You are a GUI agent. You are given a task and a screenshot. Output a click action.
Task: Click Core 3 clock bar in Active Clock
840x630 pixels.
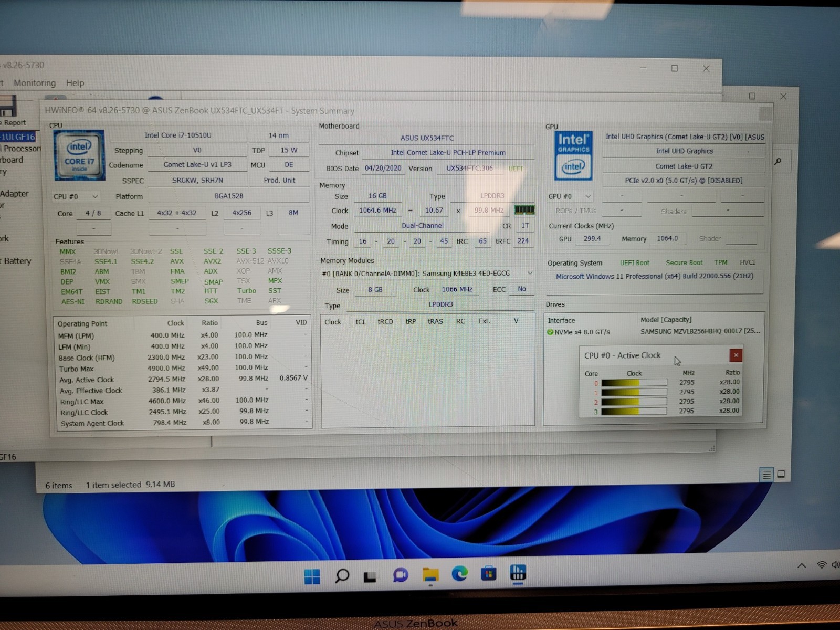[x=634, y=412]
